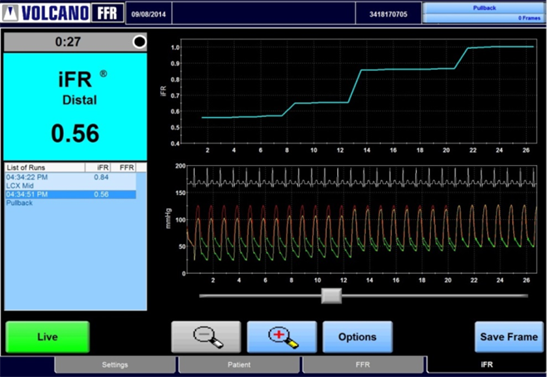This screenshot has width=547, height=377.
Task: Click the black record indicator circle
Action: 140,42
